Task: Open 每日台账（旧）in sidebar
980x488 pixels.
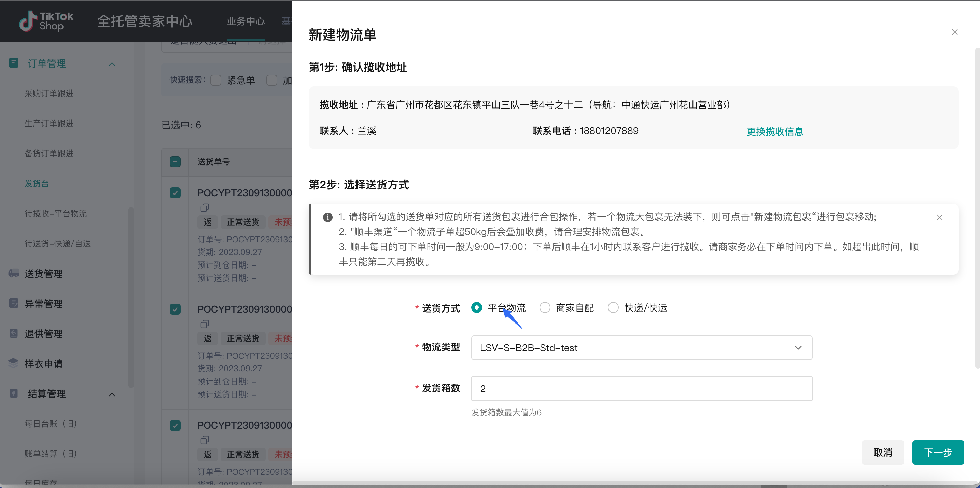Action: click(x=51, y=424)
